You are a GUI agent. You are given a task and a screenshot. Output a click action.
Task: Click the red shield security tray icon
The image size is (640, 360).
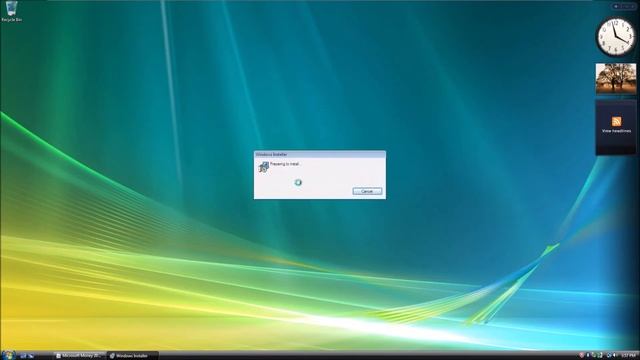click(581, 356)
